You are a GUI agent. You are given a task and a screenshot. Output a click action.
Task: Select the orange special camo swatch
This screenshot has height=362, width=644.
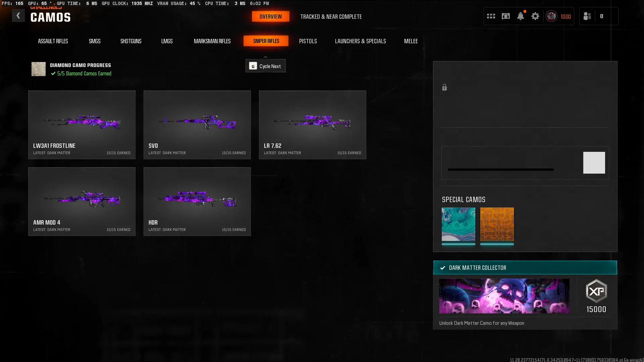[497, 224]
